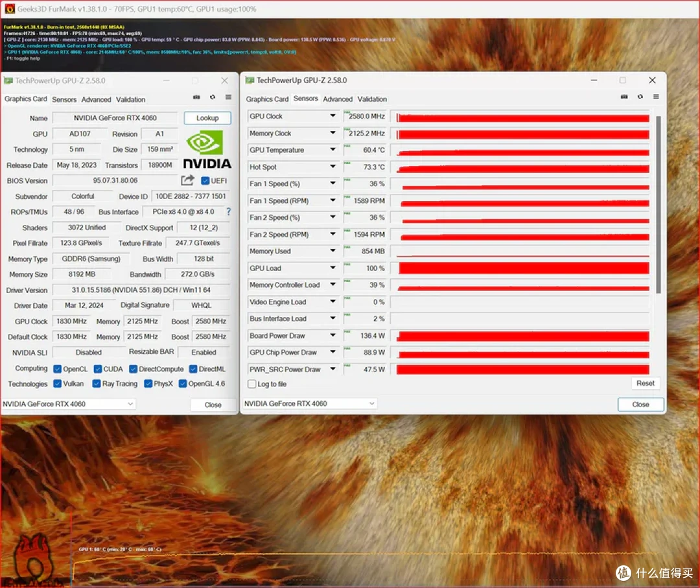Screen dimensions: 700x588
Task: Toggle the Vulkan checkbox
Action: pos(57,384)
